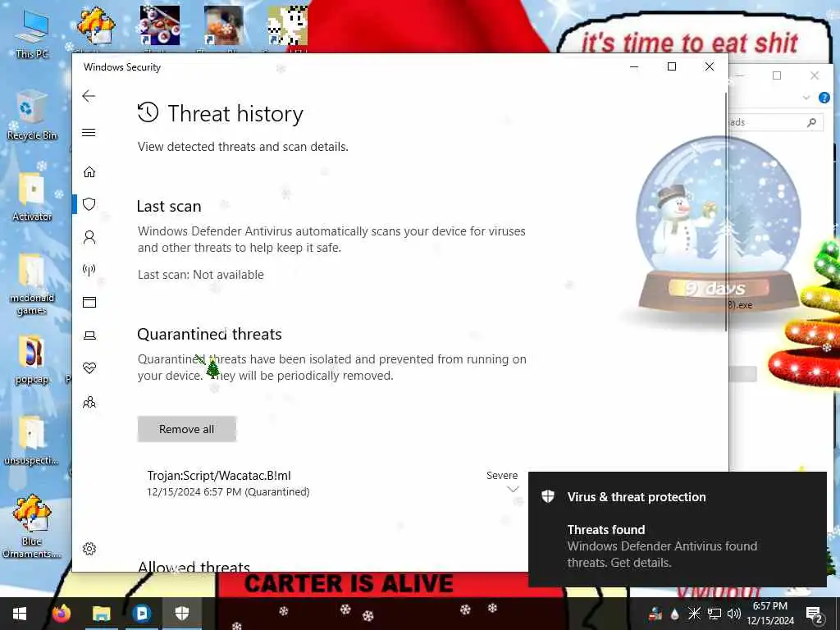Screen dimensions: 840x630
Task: Open Account protection person icon
Action: click(89, 237)
